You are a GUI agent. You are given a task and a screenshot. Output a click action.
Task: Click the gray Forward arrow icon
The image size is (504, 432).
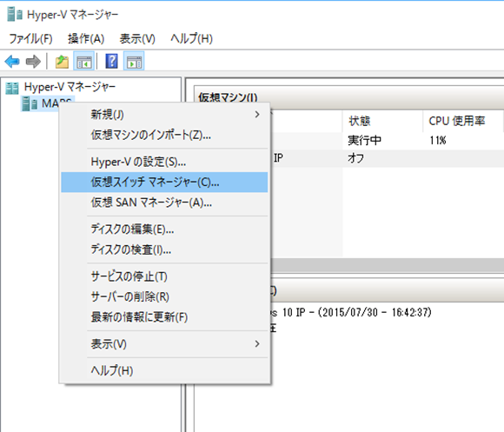pos(33,61)
